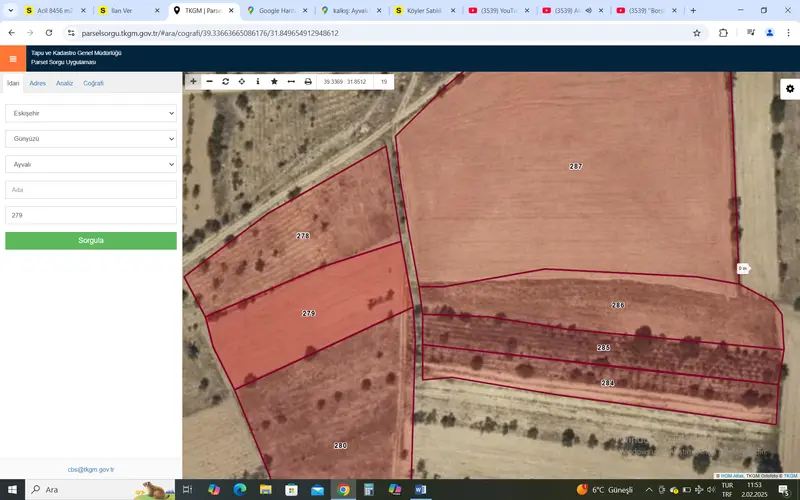Viewport: 800px width, 500px height.
Task: Close the İlan Ver browser tab
Action: (157, 10)
